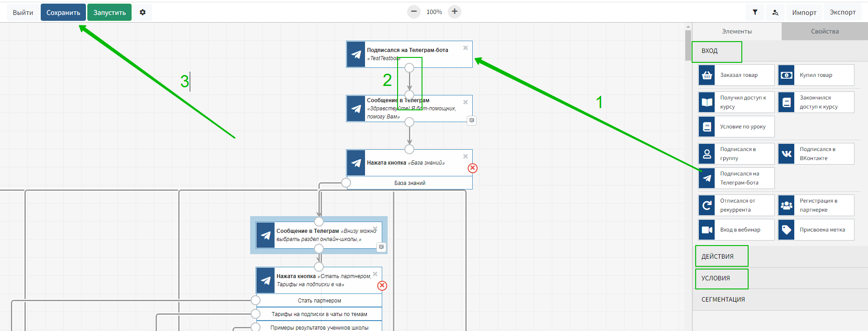868x331 pixels.
Task: Select the 'Подписался в ВКонтакте' element
Action: pos(816,154)
